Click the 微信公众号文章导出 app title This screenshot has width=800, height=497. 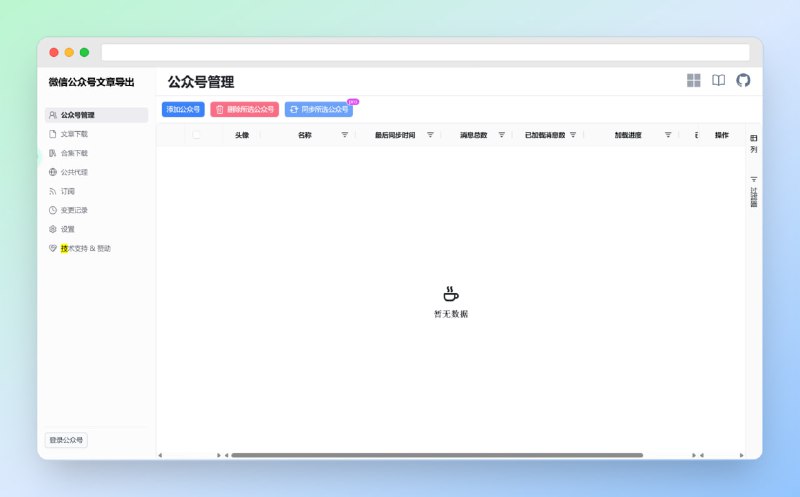click(91, 82)
